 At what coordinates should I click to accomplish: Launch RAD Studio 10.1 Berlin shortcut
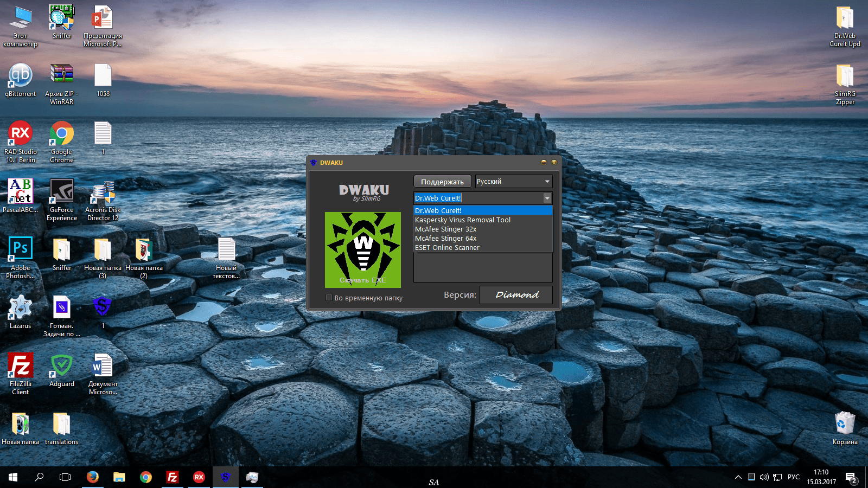21,142
